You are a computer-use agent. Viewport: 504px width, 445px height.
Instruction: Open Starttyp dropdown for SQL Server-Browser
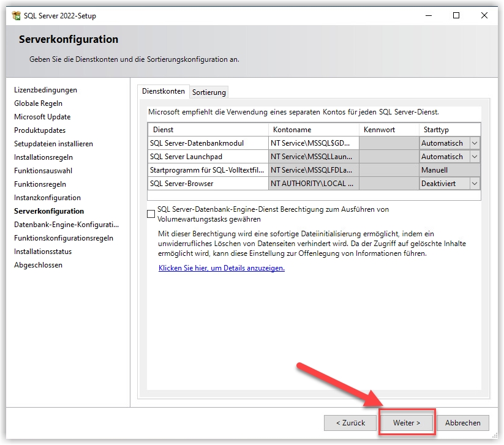tap(475, 184)
